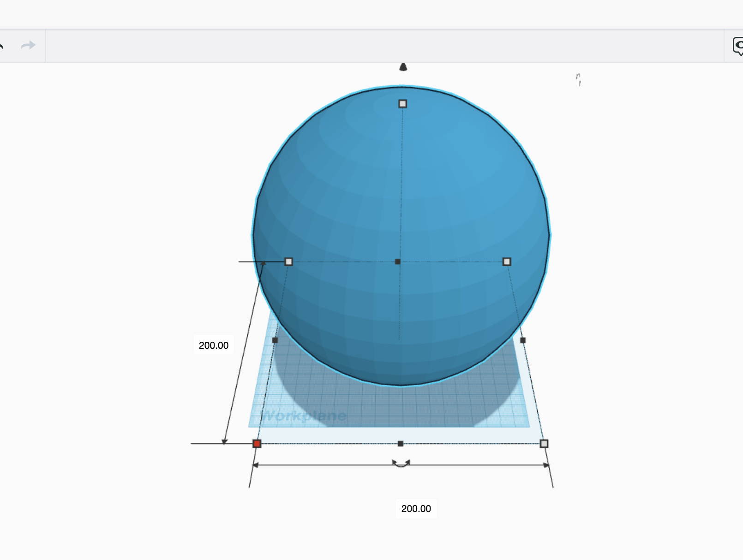The image size is (743, 560).
Task: Click the white bottom-right corner handle
Action: coord(544,444)
